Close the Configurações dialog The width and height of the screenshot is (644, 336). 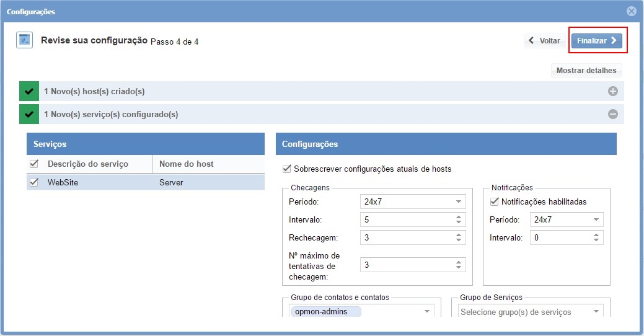click(x=631, y=11)
